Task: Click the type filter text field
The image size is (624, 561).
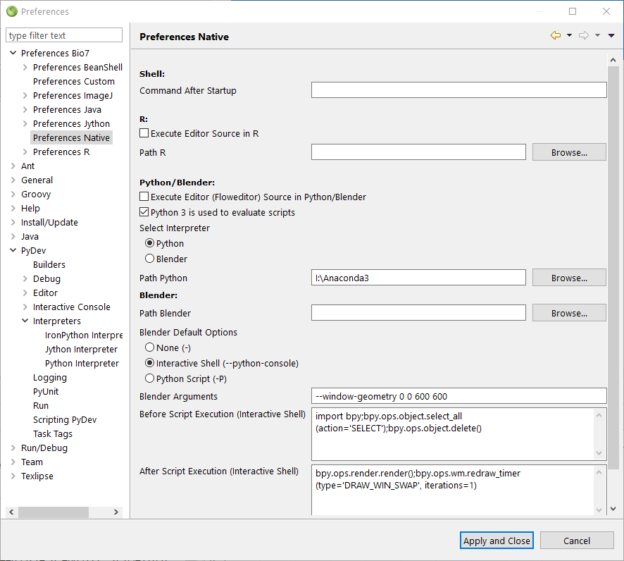Action: click(64, 35)
